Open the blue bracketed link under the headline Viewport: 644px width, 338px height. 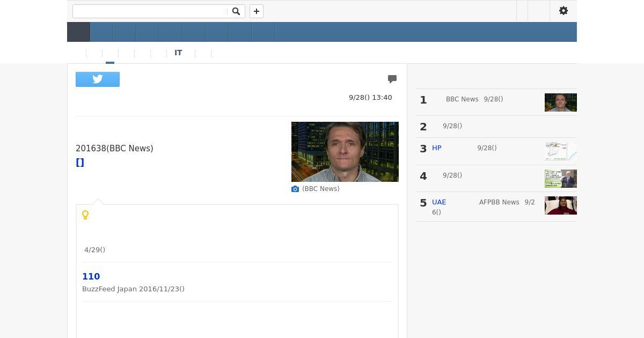pyautogui.click(x=80, y=163)
